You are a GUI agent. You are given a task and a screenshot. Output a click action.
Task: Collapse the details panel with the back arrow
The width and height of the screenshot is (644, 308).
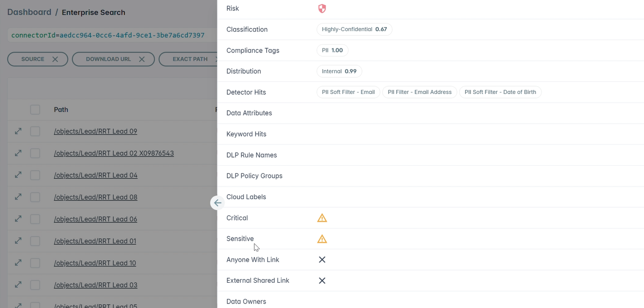[x=217, y=203]
